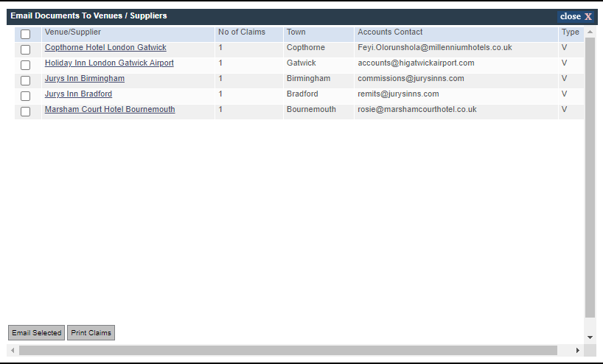The width and height of the screenshot is (603, 364).
Task: Follow the Jurys Inn Birmingham link
Action: coord(85,78)
